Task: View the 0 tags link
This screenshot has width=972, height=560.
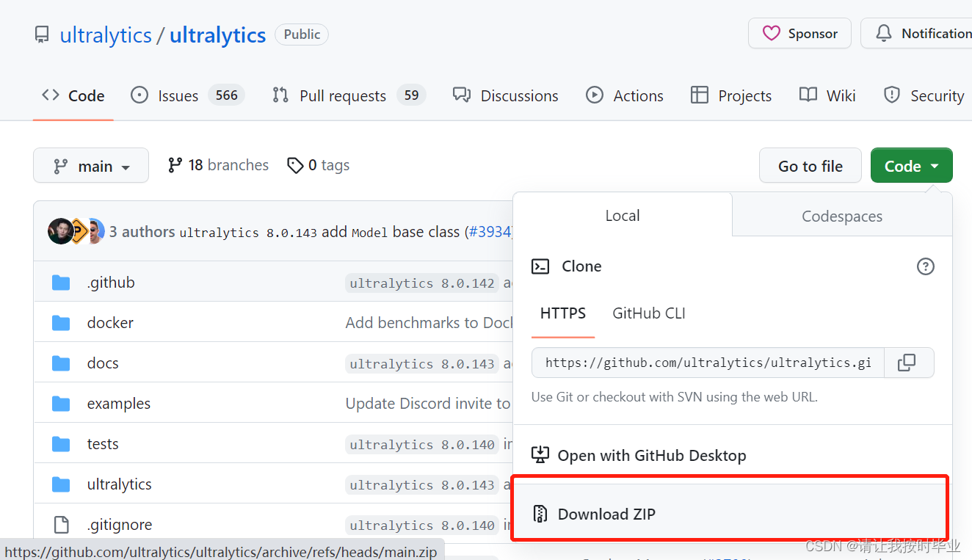Action: coord(318,165)
